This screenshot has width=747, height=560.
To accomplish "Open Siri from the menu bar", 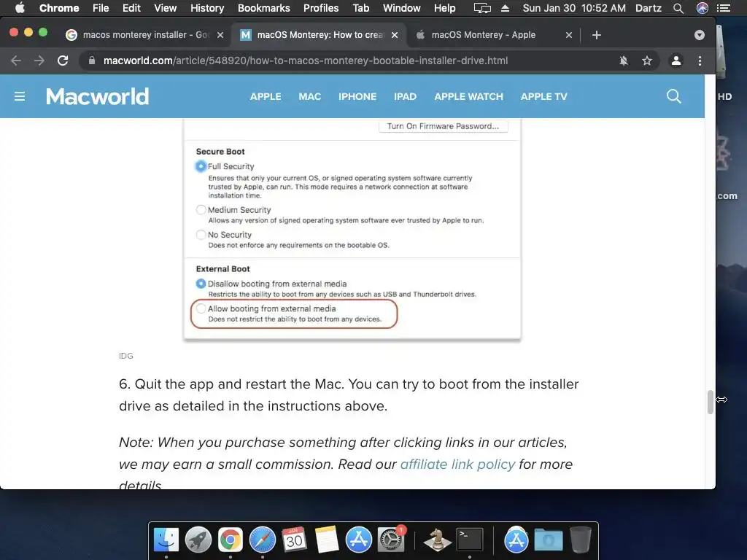I will tap(702, 8).
